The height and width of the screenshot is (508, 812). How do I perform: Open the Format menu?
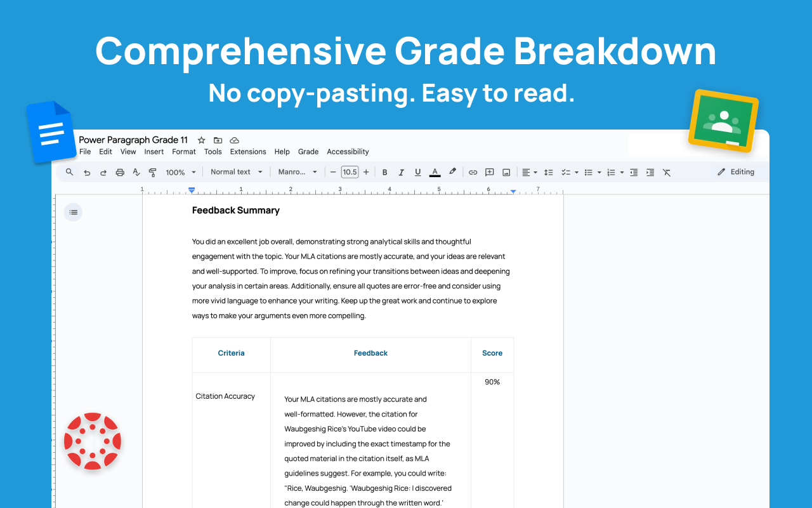184,152
